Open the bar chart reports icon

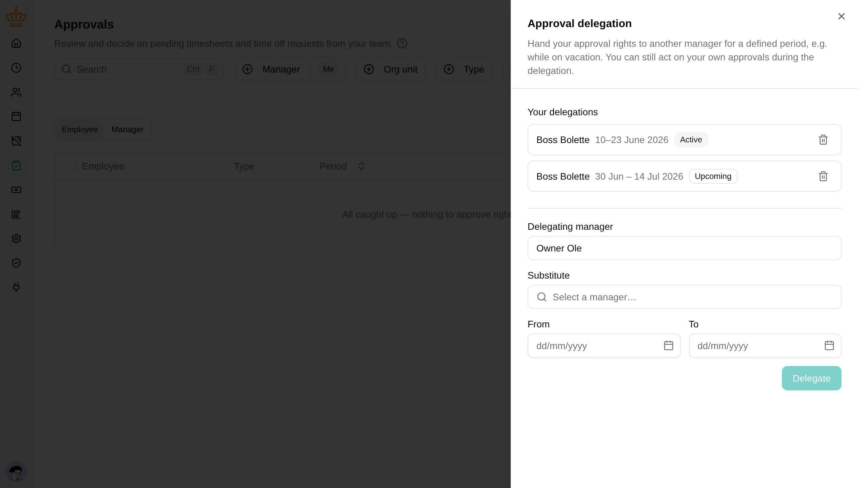(16, 214)
